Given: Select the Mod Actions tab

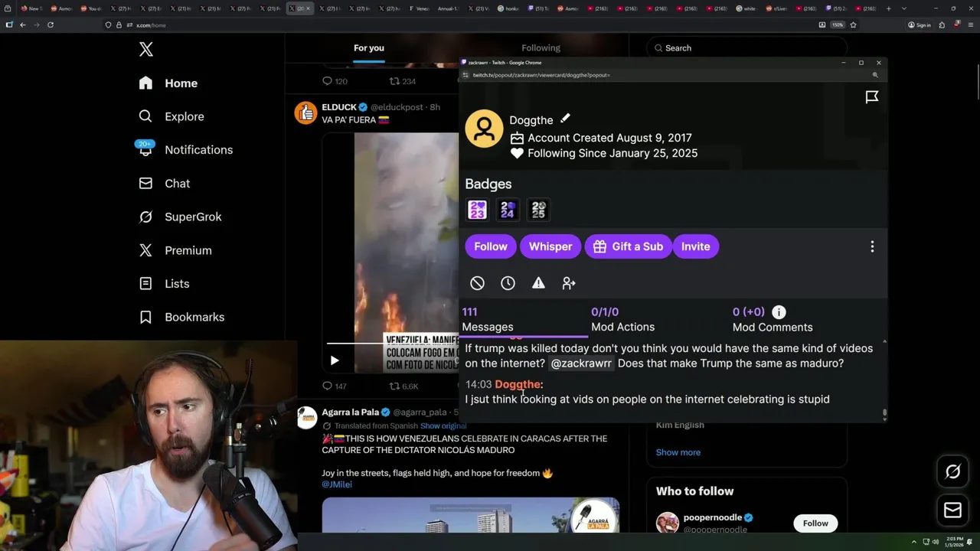Looking at the screenshot, I should (622, 320).
